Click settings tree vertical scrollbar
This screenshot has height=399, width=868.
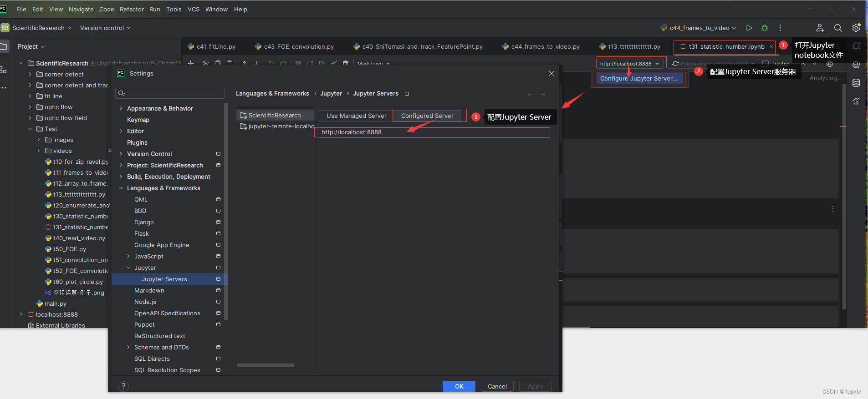[226, 212]
